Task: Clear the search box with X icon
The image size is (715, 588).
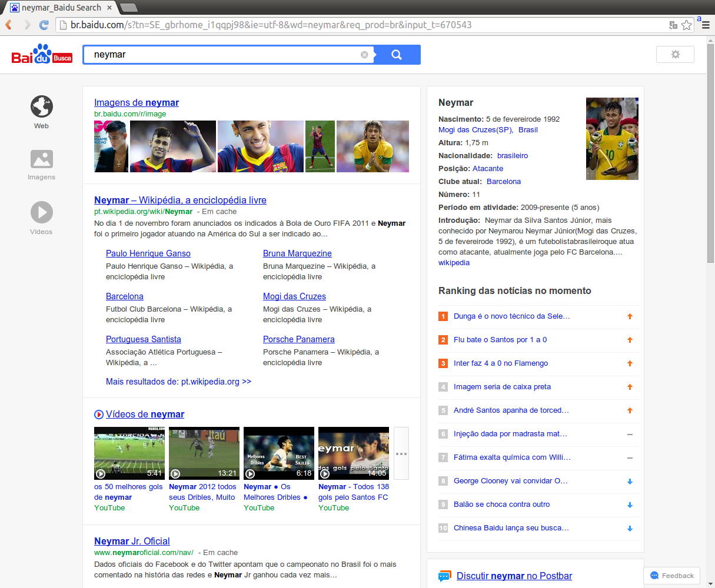Action: [364, 55]
